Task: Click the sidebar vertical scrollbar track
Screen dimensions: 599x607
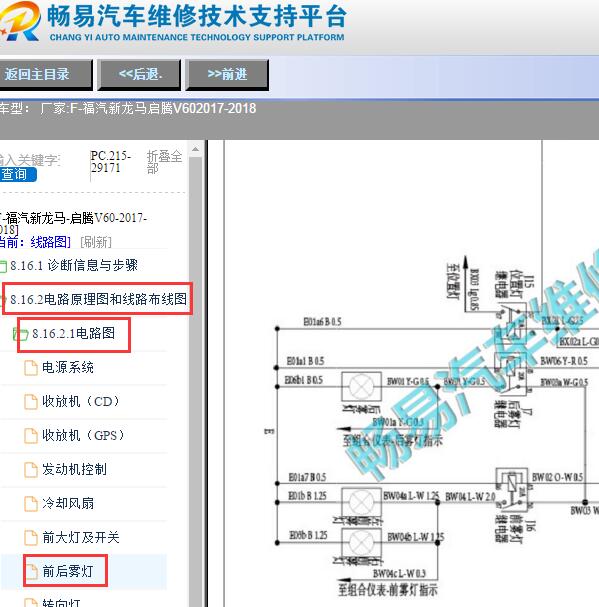Action: click(195, 381)
